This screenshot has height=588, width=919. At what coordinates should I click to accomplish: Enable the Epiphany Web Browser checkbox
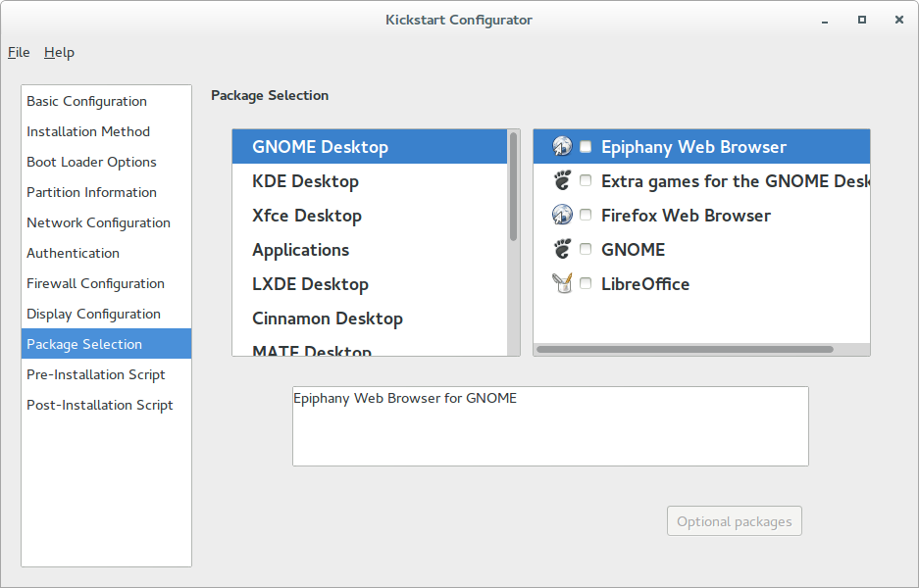585,146
